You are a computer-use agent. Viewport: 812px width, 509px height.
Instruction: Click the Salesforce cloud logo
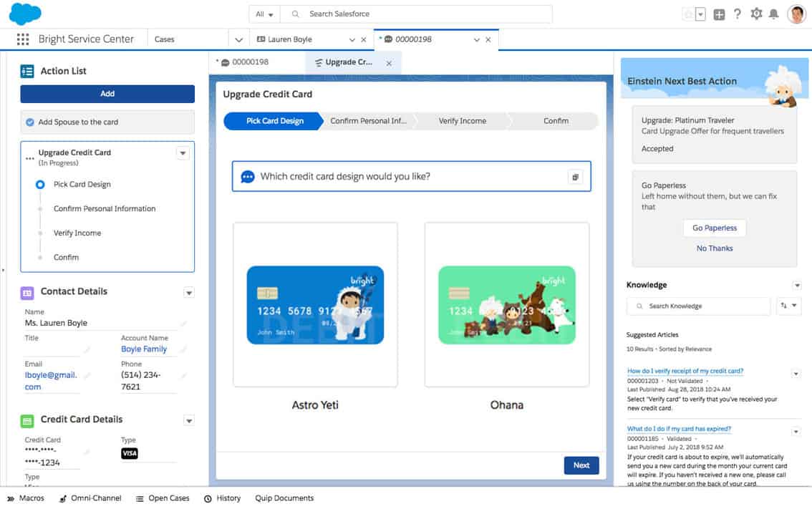pos(25,14)
